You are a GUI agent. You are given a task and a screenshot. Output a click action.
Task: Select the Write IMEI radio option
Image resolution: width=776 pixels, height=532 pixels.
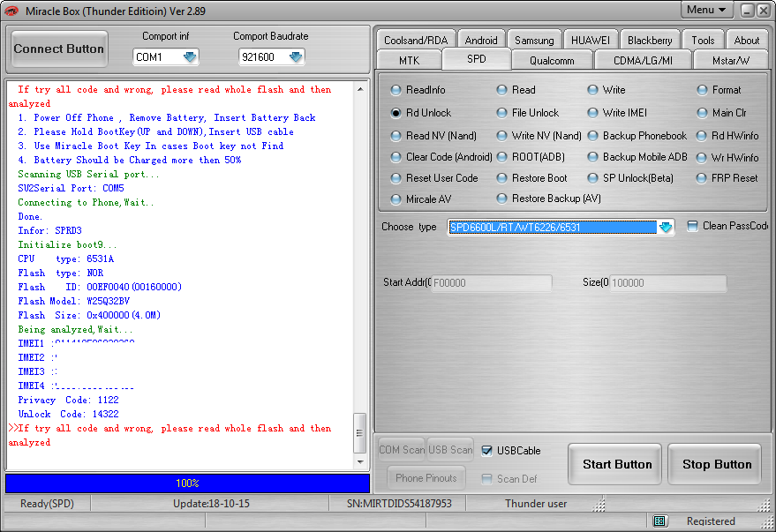pos(617,113)
